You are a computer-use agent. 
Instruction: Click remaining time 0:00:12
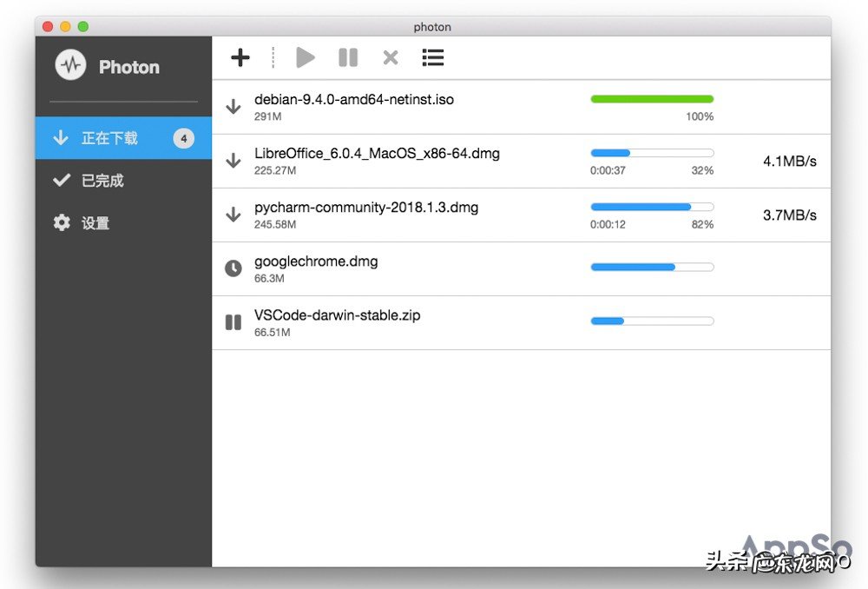[608, 224]
